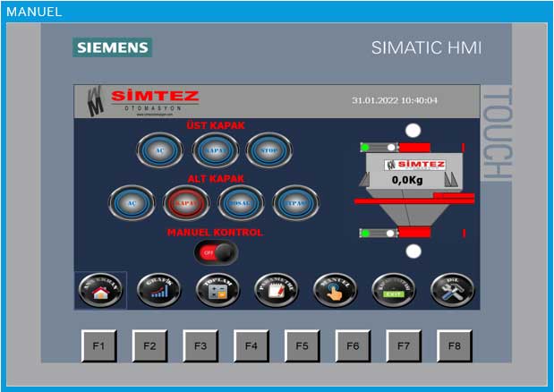The width and height of the screenshot is (554, 392).
Task: Click the F8 function key
Action: [455, 346]
